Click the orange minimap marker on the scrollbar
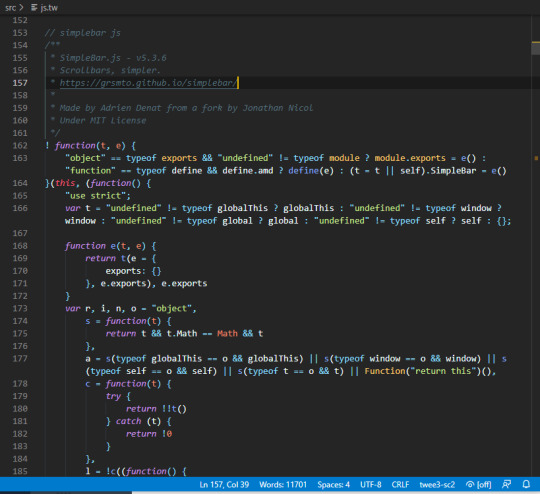 pyautogui.click(x=536, y=158)
